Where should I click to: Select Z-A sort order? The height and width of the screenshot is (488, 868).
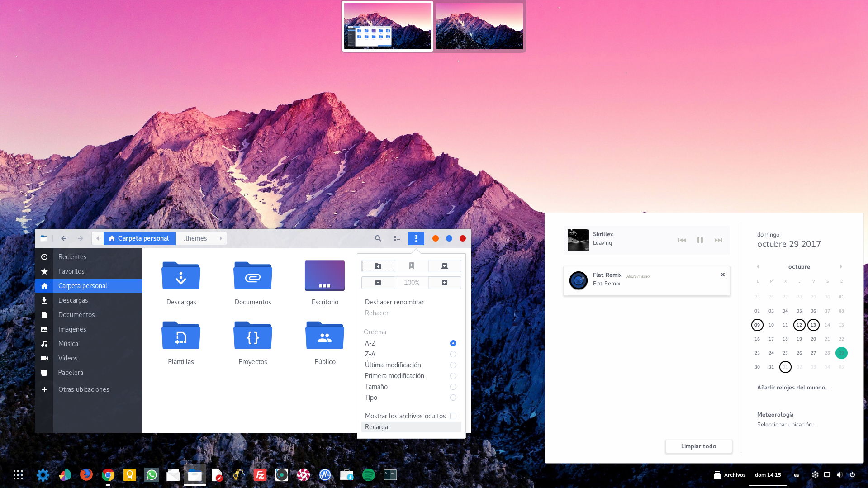point(411,354)
